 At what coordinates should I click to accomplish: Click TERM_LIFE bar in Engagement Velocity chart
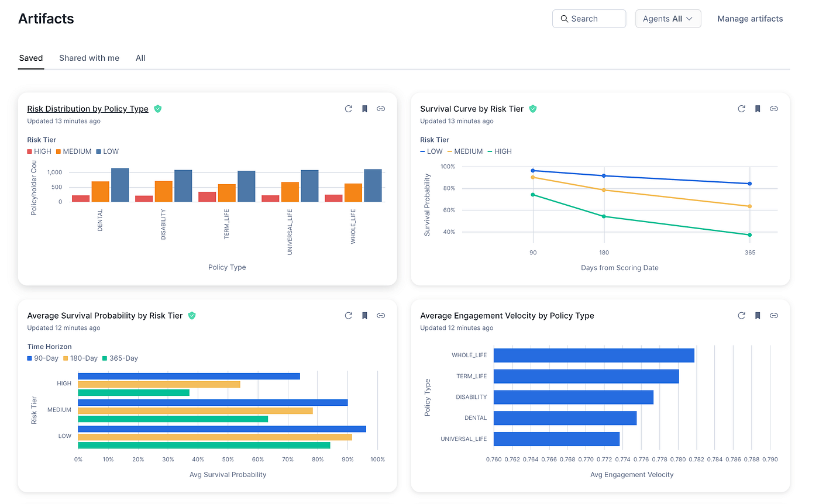click(x=586, y=377)
